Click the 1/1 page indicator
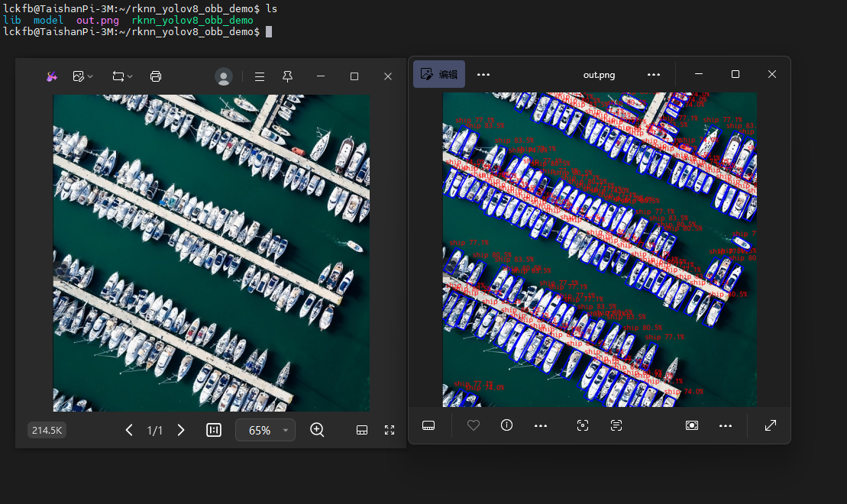Viewport: 847px width, 504px height. (154, 431)
